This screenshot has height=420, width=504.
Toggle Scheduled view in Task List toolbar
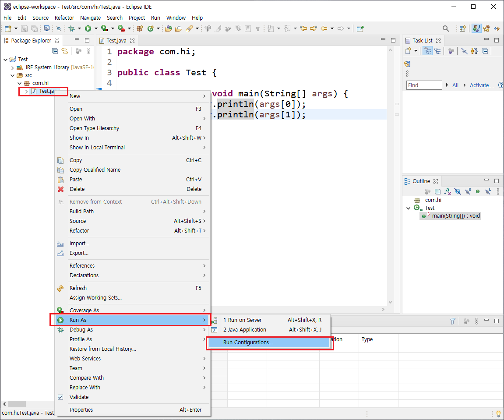(437, 51)
